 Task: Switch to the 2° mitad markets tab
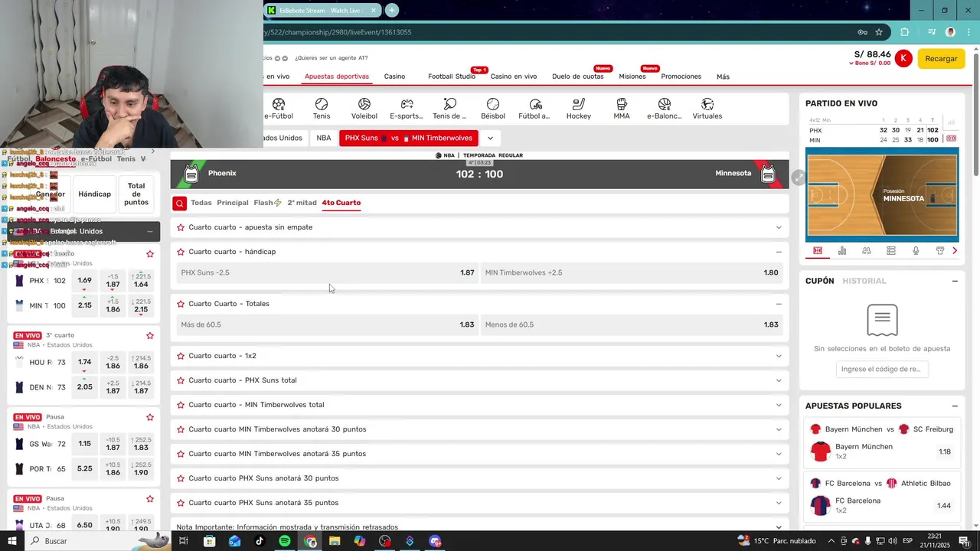click(x=302, y=203)
